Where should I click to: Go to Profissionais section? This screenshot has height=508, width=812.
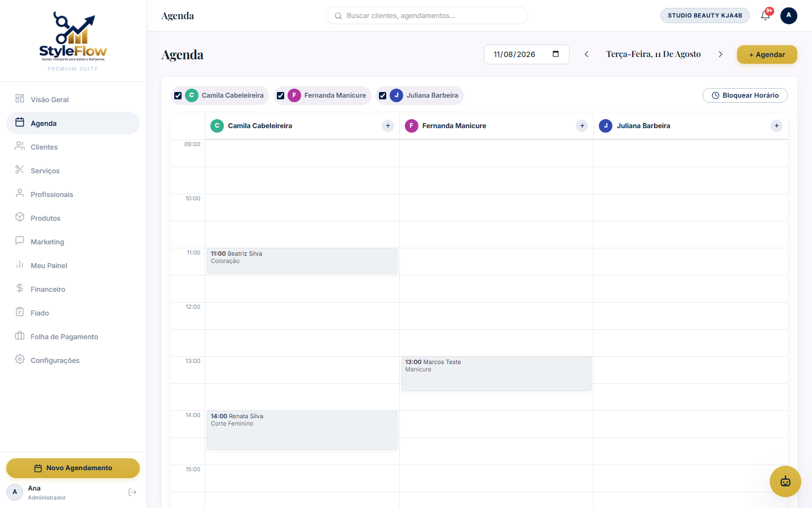click(73, 194)
